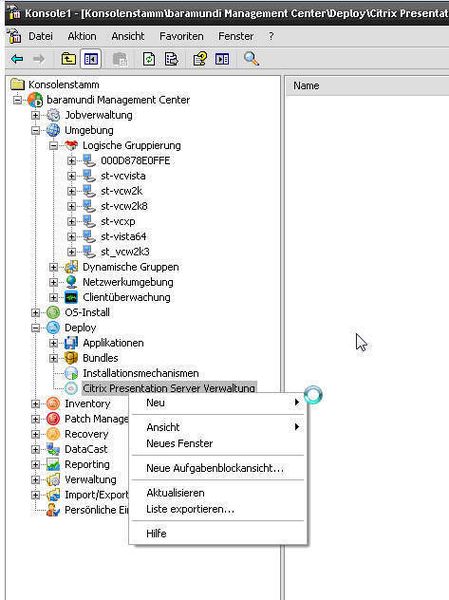Click the OS-Install green icon
449x600 pixels.
coord(53,313)
